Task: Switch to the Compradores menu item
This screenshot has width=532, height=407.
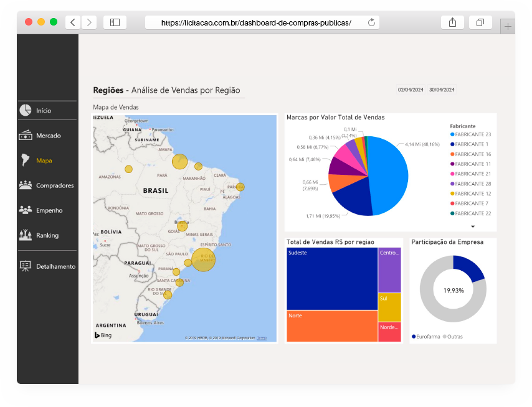Action: (x=55, y=185)
